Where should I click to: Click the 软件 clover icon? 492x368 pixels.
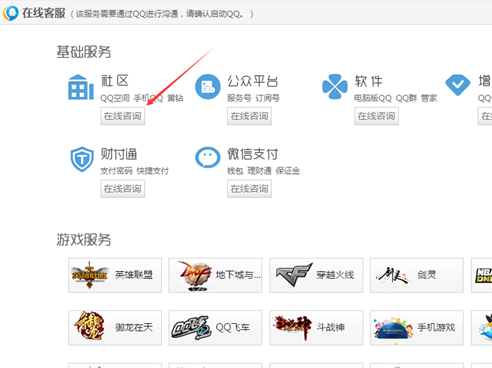coord(335,87)
